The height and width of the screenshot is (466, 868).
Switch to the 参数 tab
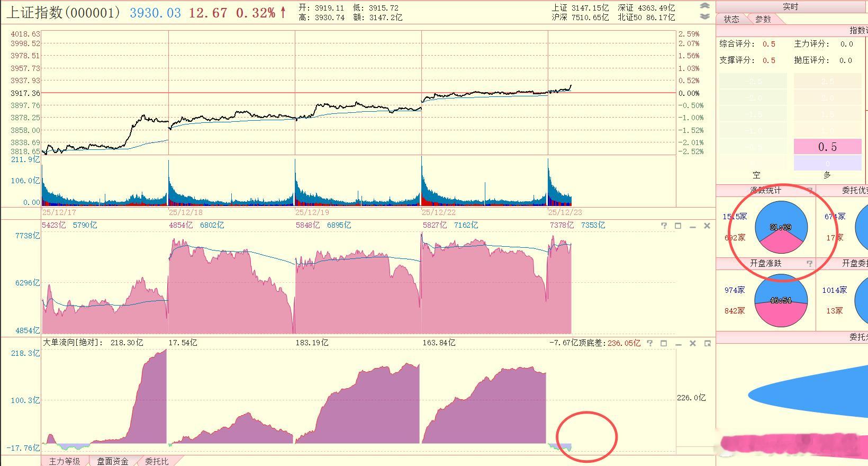[x=763, y=19]
